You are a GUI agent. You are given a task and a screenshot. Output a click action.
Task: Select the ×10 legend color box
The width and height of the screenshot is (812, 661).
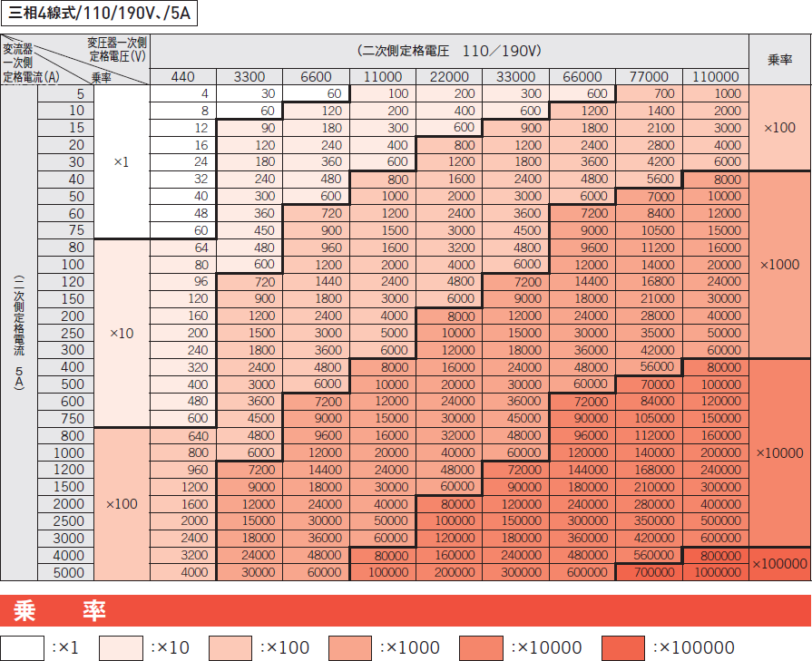point(122,647)
